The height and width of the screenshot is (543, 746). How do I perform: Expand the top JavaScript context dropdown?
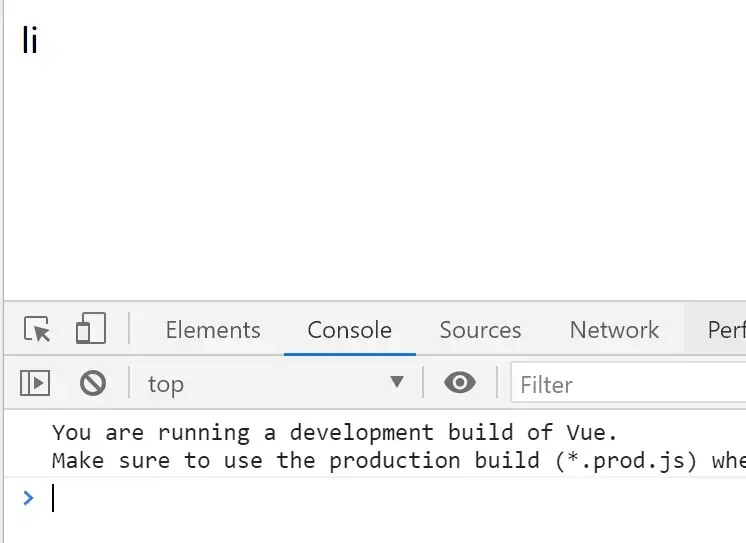click(276, 384)
